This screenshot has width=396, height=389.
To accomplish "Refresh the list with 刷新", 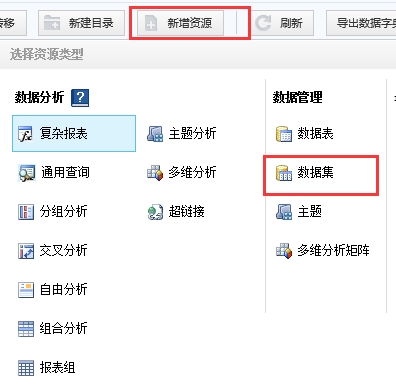I will point(282,23).
